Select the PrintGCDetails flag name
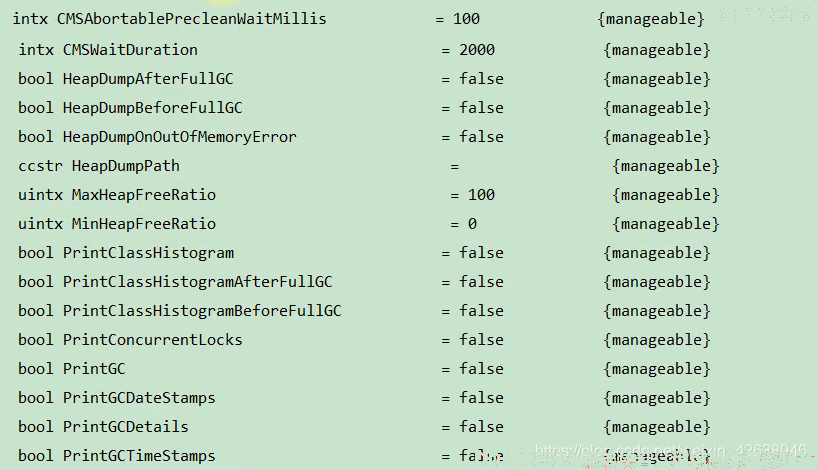This screenshot has width=817, height=470. tap(126, 427)
